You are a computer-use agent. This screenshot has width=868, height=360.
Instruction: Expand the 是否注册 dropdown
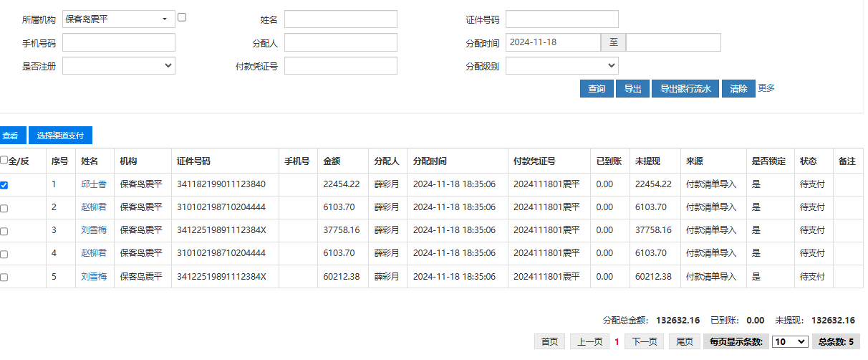coord(119,65)
